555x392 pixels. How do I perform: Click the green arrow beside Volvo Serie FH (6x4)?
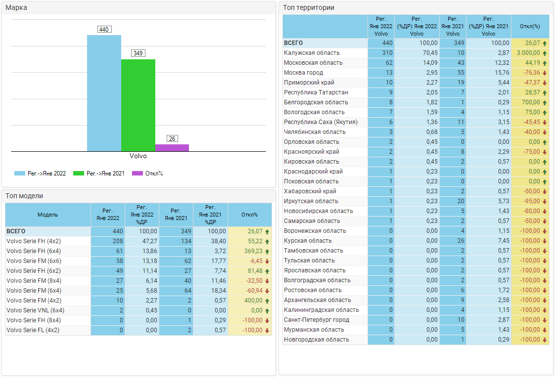click(x=267, y=251)
